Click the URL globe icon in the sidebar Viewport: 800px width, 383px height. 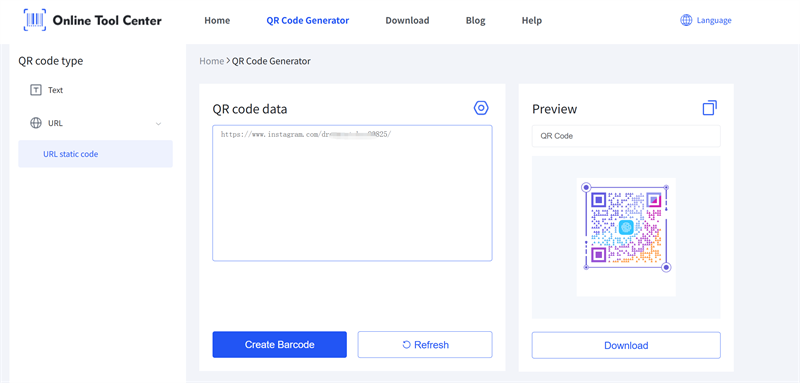click(x=36, y=123)
